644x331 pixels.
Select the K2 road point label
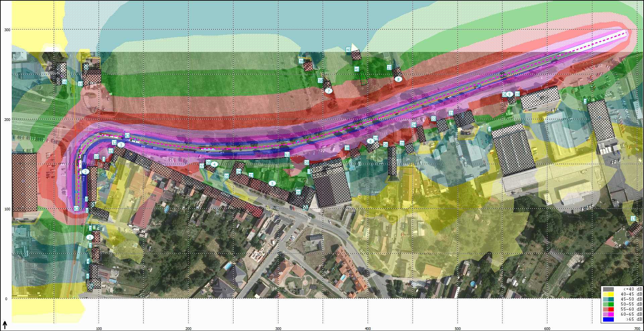pyautogui.click(x=76, y=209)
